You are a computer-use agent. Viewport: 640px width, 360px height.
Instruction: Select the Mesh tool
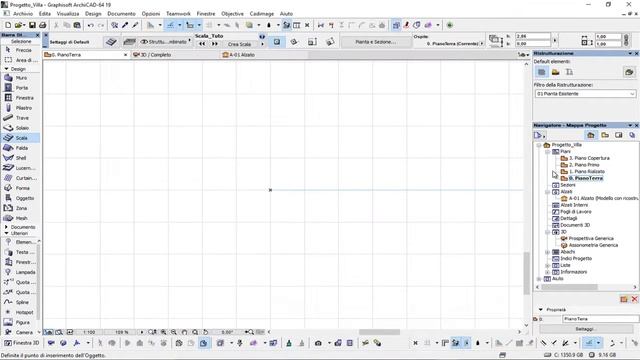coord(20,218)
